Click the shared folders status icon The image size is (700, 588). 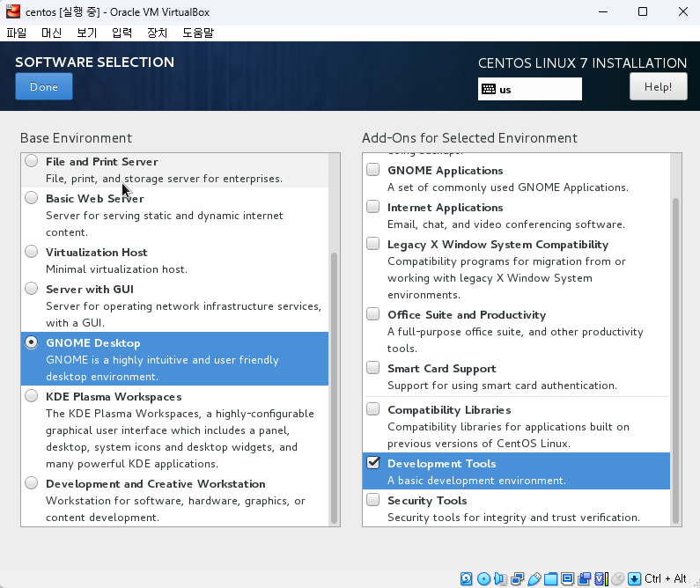551,578
